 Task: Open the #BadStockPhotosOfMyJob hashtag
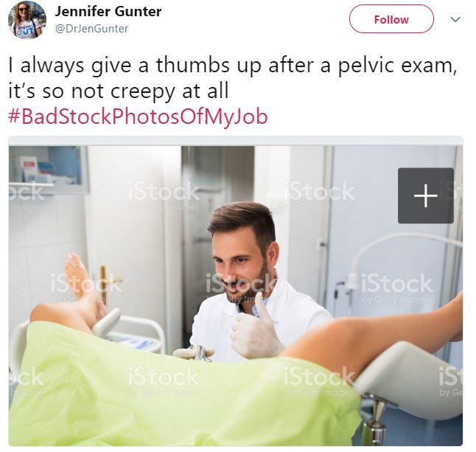[x=138, y=117]
